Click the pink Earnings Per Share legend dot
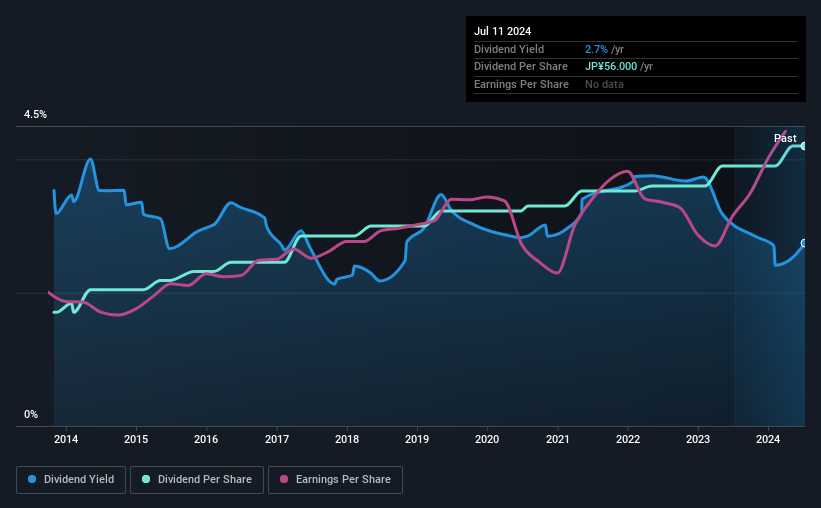The image size is (821, 508). pos(284,479)
